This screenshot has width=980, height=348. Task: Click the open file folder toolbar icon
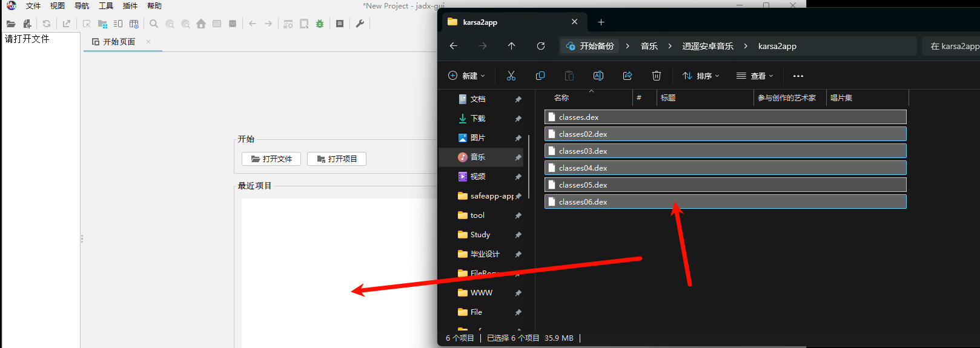click(x=11, y=24)
